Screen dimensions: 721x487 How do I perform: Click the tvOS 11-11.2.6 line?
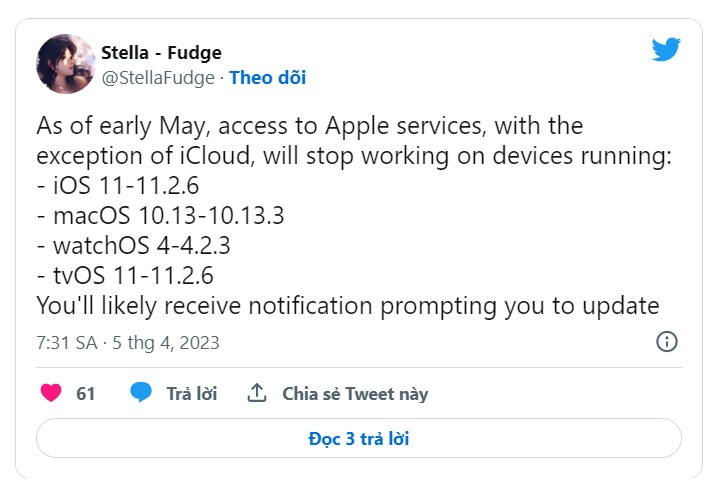[x=125, y=275]
